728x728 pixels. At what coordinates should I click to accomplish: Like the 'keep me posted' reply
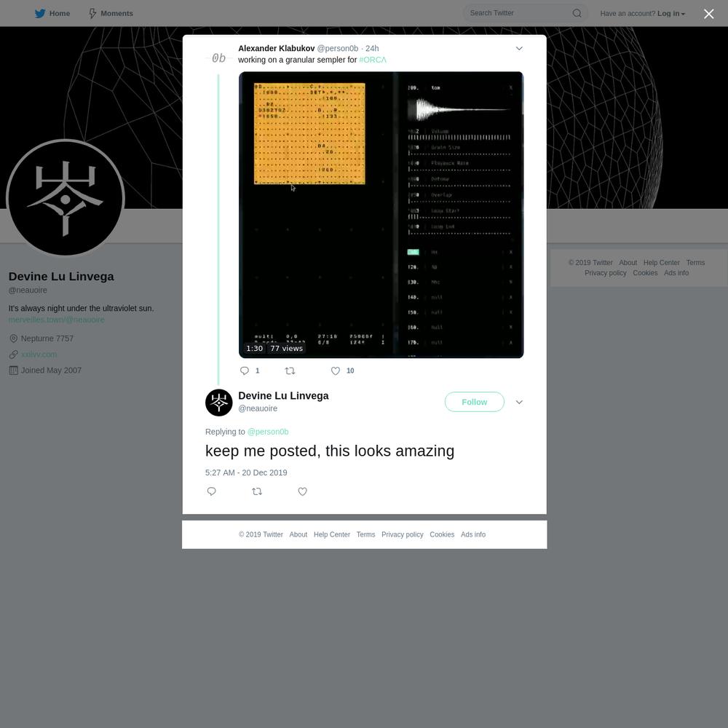(302, 491)
